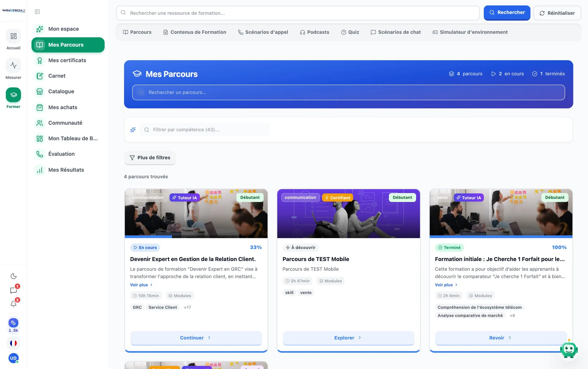Viewport: 588px width, 369px height.
Task: Focus the training resource search field
Action: pos(298,13)
